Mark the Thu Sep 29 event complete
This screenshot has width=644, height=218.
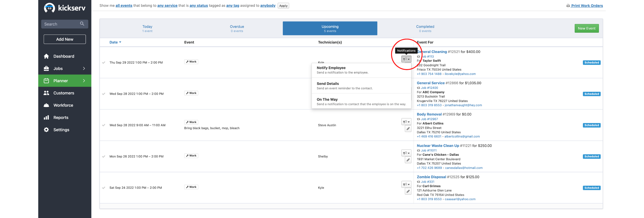[103, 63]
